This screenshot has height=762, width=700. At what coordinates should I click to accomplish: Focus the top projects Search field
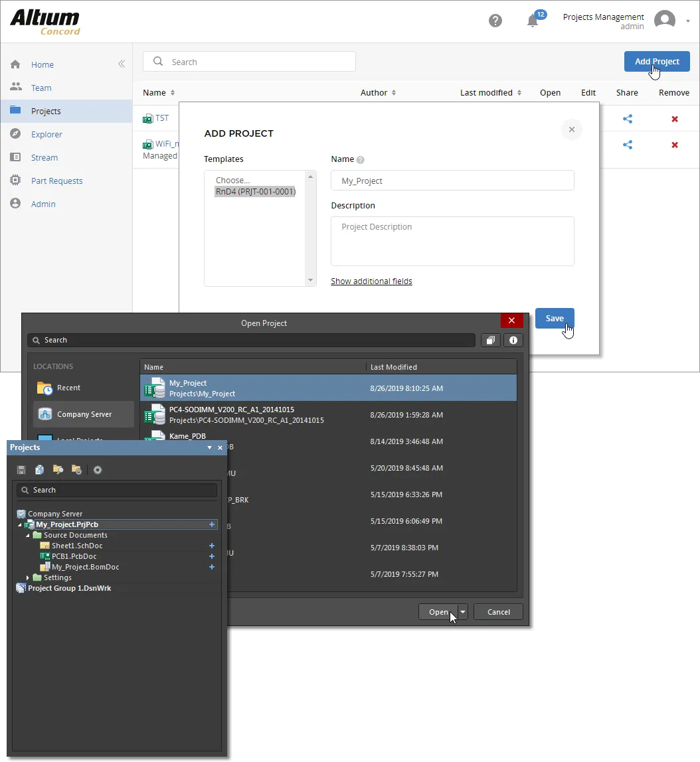pos(249,62)
